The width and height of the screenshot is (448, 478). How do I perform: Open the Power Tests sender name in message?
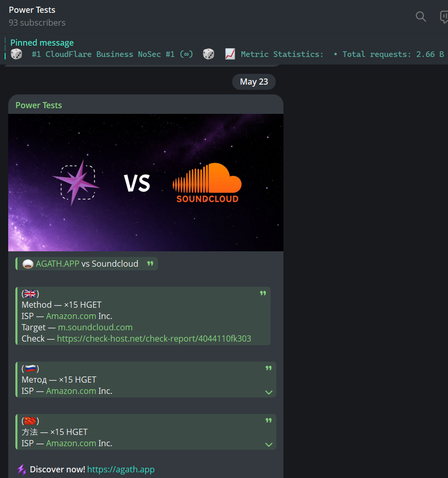(x=39, y=105)
